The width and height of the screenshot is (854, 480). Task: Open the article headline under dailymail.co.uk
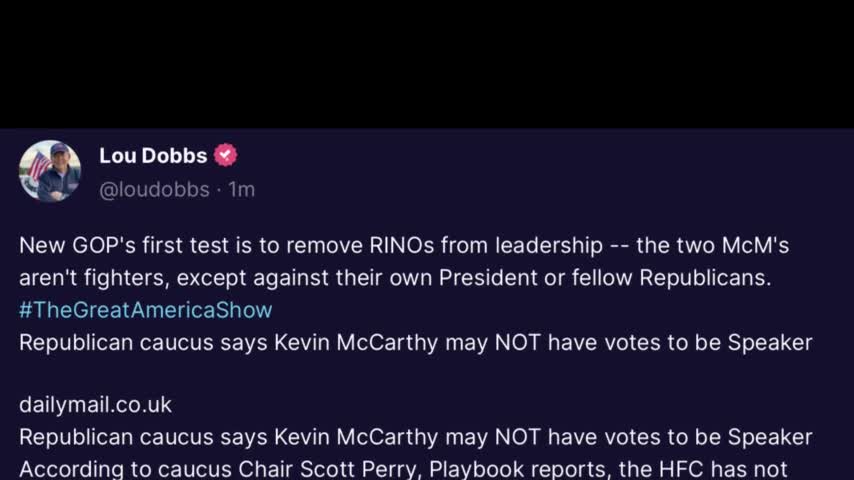point(415,437)
